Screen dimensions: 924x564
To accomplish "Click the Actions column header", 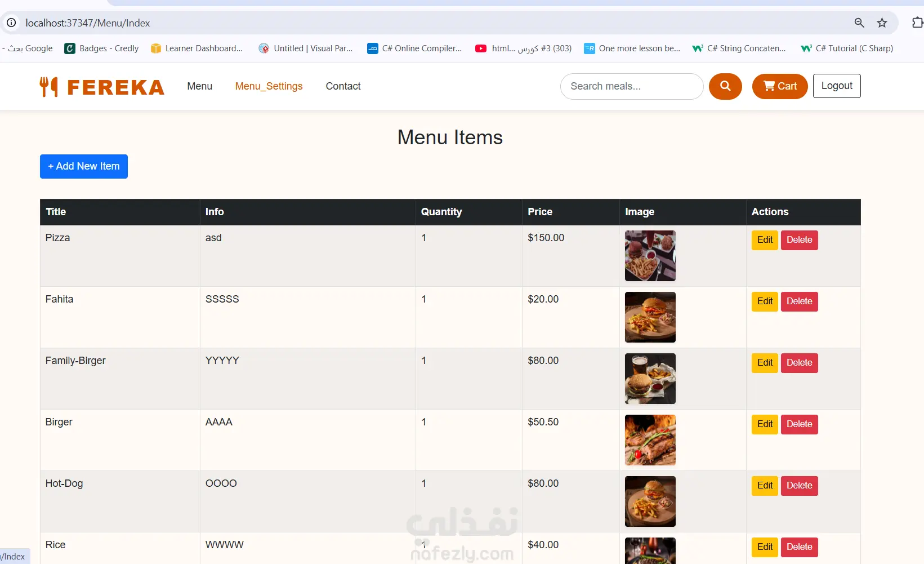I will point(804,212).
